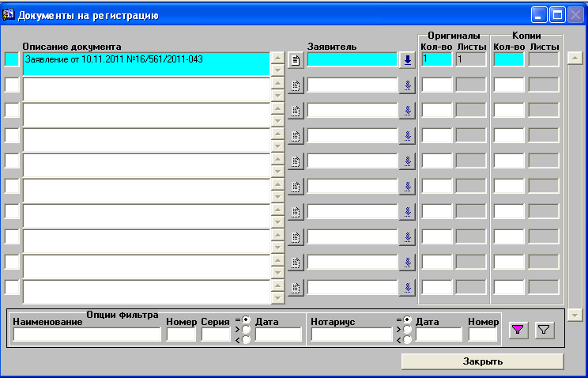The width and height of the screenshot is (588, 378).
Task: Apply the pink filter funnel button
Action: click(x=518, y=330)
